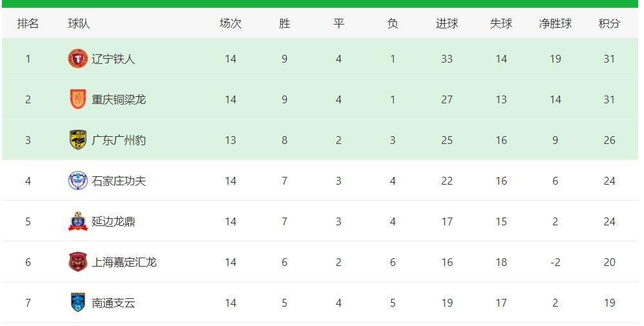Open the 上海嘉定汇龙 team badge
Screen dimensions: 644x326
77,262
